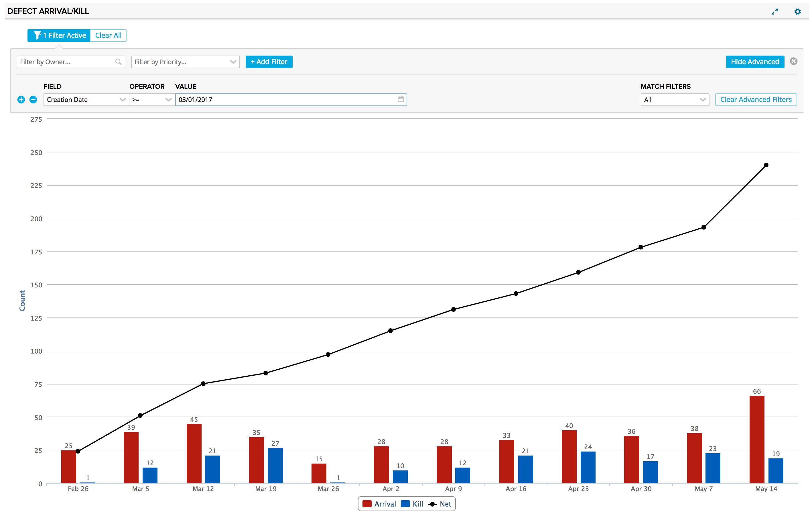The width and height of the screenshot is (812, 518).
Task: Click the 1 Filter Active funnel button
Action: [59, 36]
